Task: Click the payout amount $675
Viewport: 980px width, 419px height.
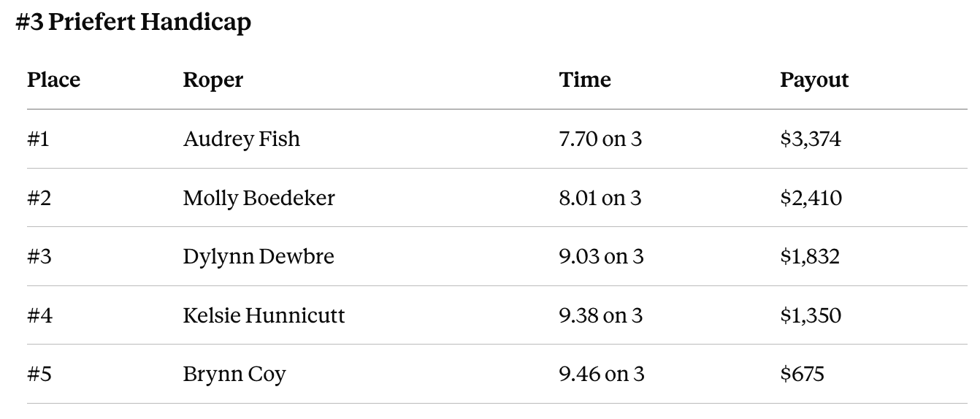Action: click(802, 374)
